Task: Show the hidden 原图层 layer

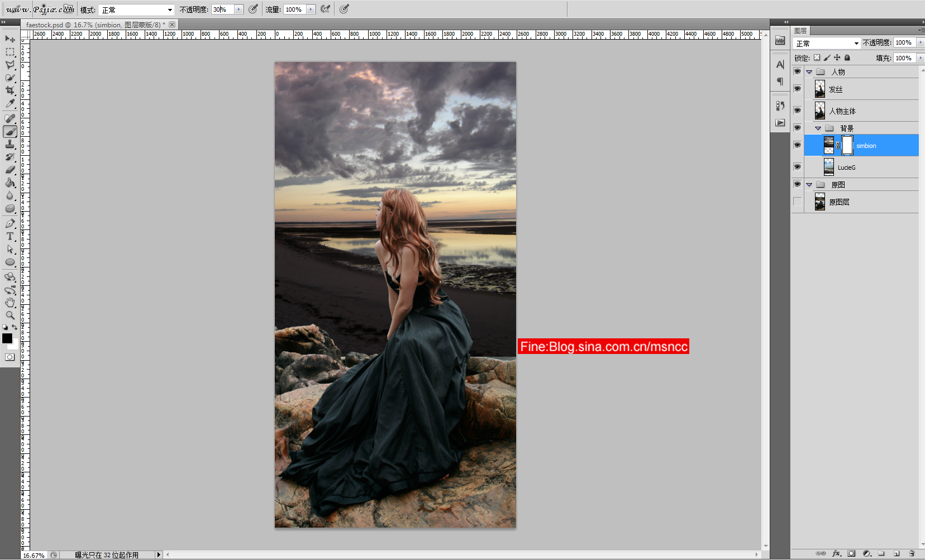Action: [x=797, y=202]
